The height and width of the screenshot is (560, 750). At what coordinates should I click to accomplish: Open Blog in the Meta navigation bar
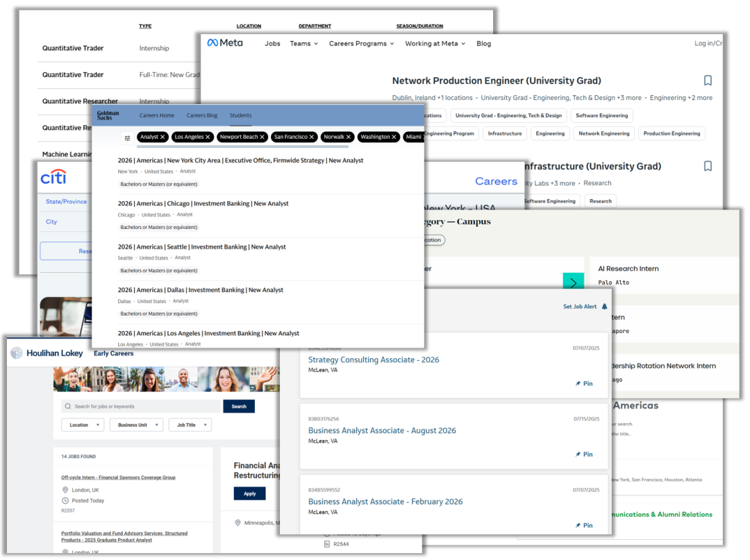pyautogui.click(x=483, y=44)
